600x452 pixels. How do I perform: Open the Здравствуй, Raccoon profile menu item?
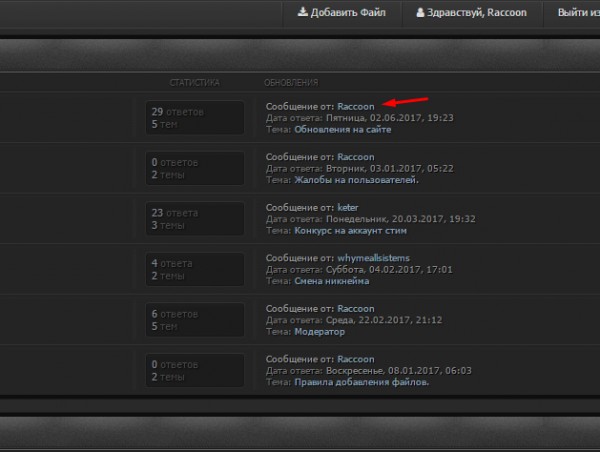(x=472, y=13)
